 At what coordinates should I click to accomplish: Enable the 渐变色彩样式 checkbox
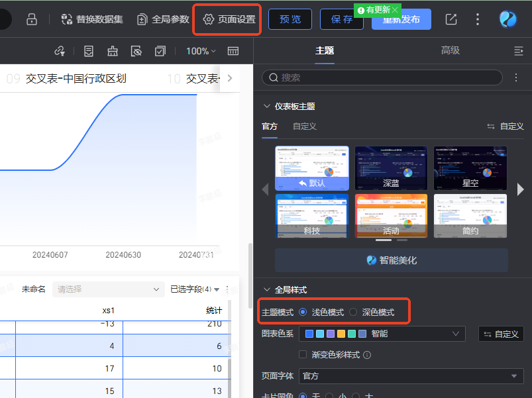coord(303,355)
